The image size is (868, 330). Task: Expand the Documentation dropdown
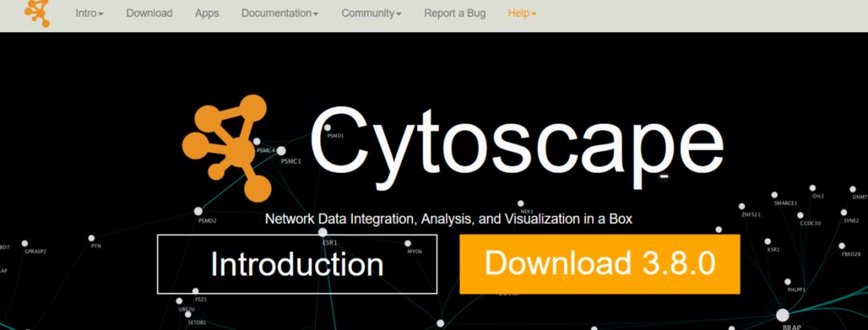click(x=280, y=14)
